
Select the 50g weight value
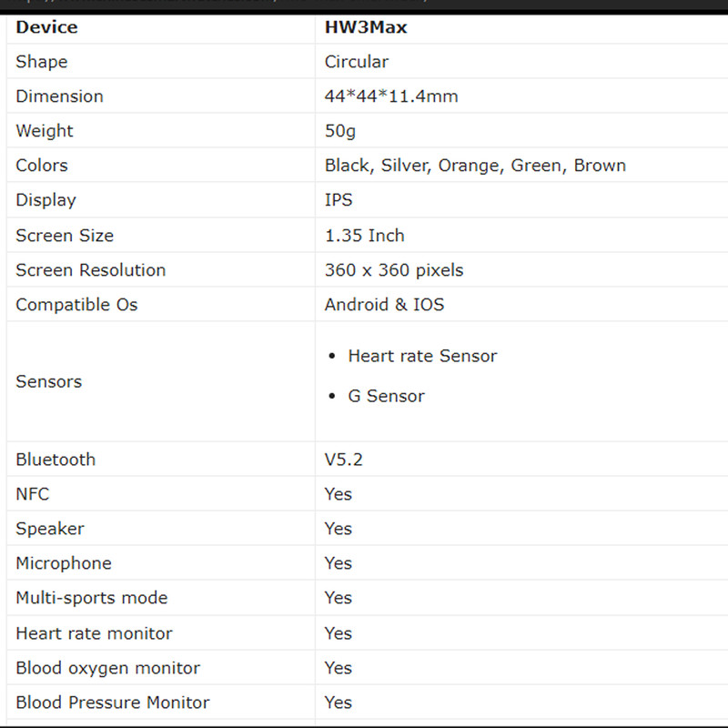coord(340,131)
